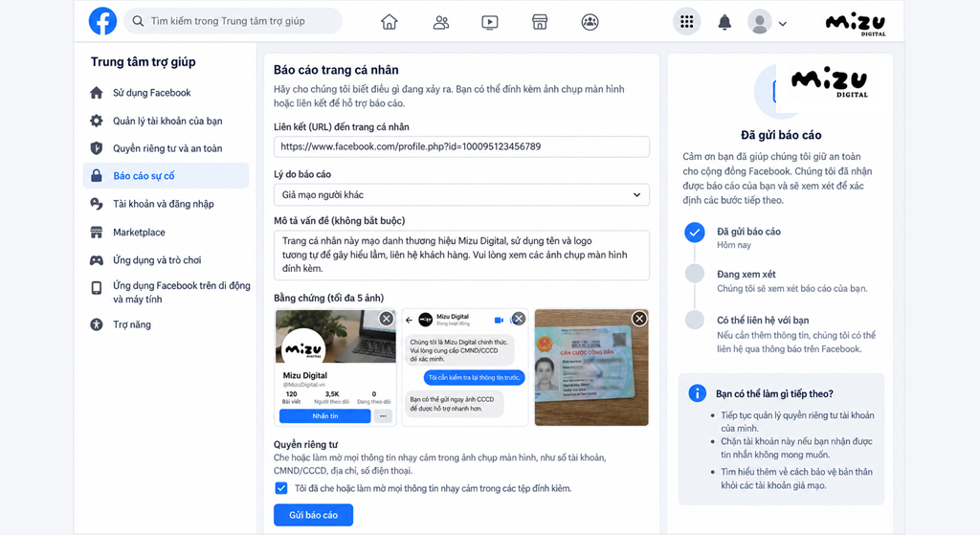Open 'Ứng dụng Facebook trên di động và máy tính'
The width and height of the screenshot is (980, 535).
181,292
